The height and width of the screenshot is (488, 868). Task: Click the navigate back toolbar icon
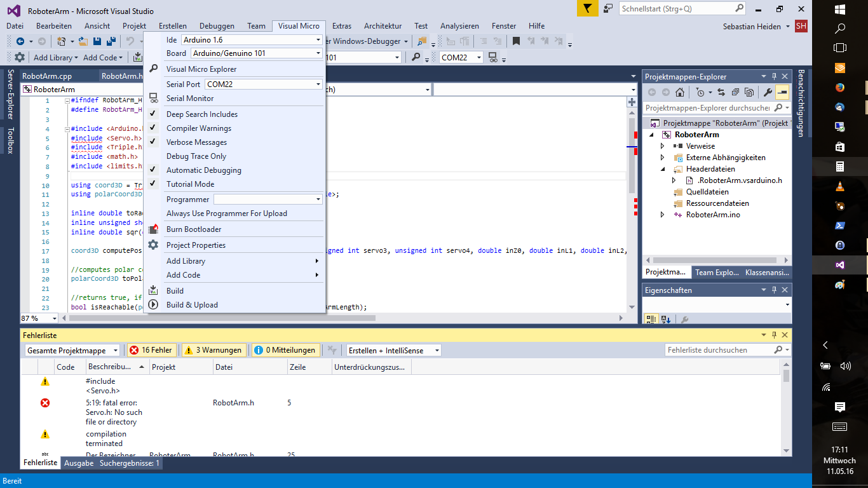[21, 41]
